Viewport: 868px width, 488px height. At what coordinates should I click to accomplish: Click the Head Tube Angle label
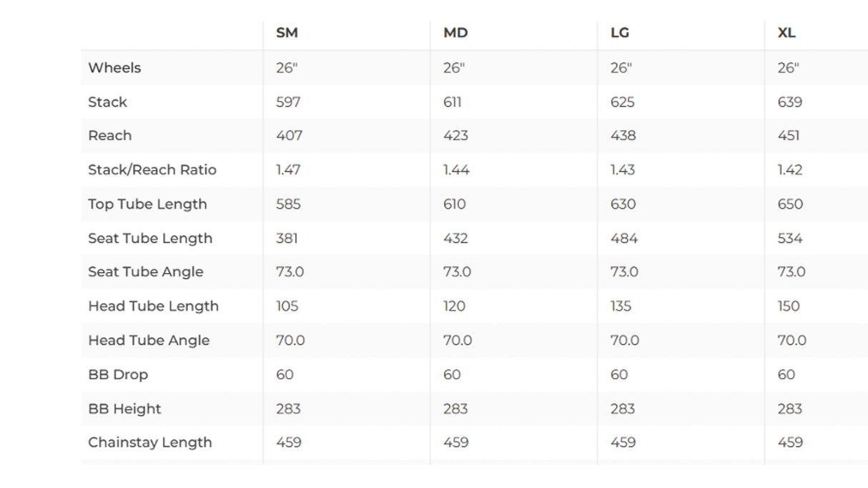(149, 341)
